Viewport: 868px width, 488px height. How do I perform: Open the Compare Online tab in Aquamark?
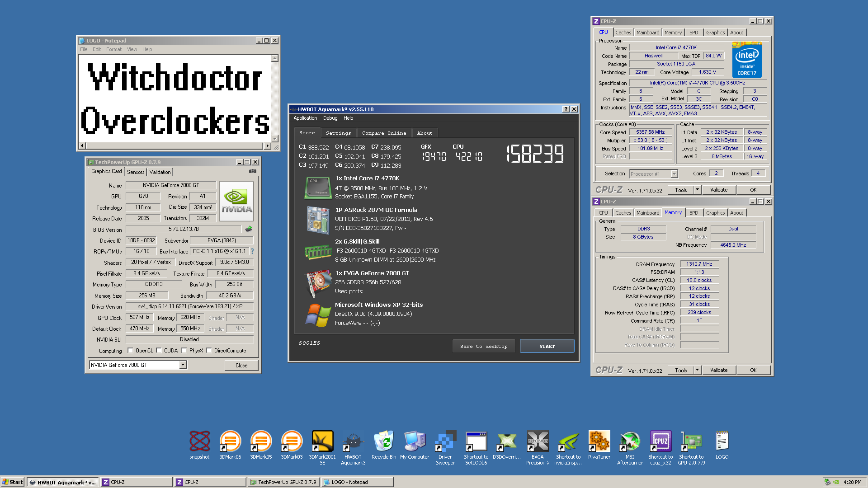coord(384,133)
